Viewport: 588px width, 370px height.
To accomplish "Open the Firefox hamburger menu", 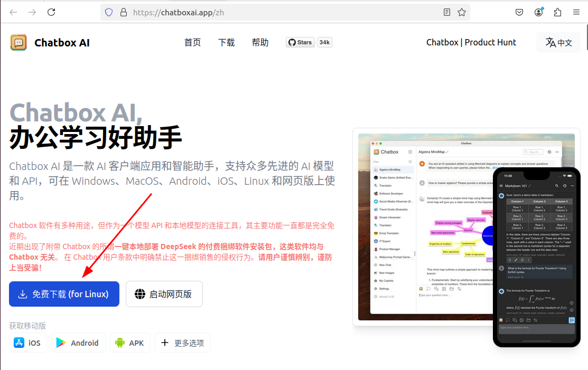I will (576, 12).
